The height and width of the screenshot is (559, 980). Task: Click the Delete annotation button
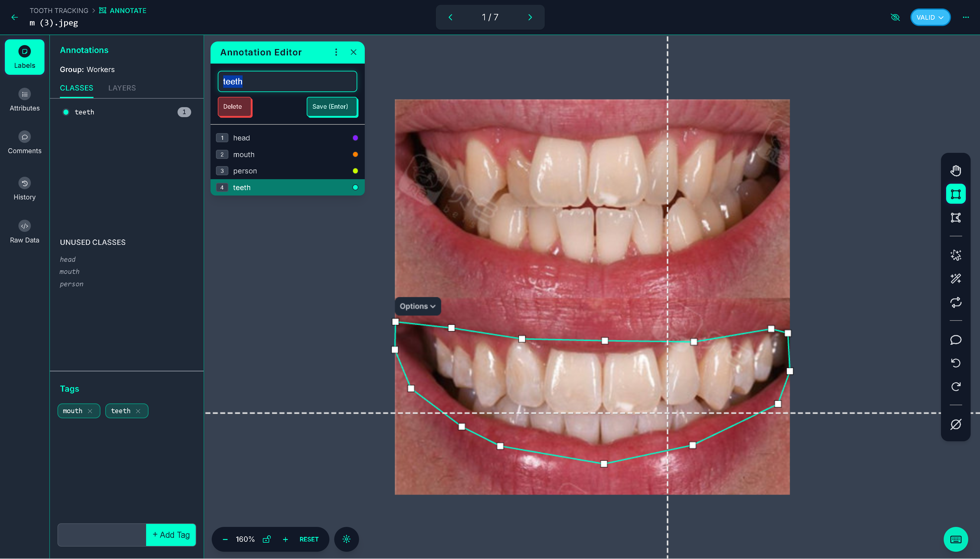(x=235, y=107)
